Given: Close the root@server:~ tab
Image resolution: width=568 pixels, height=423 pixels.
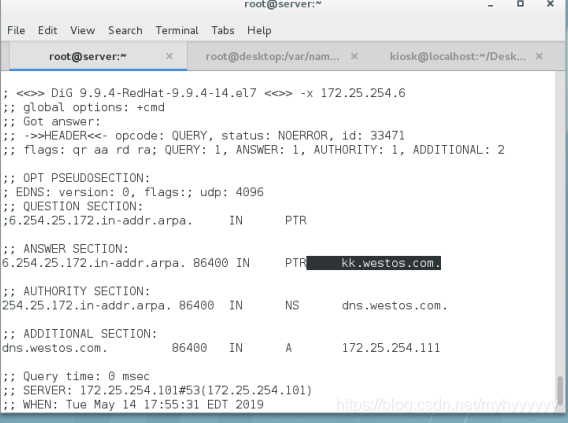Looking at the screenshot, I should click(169, 56).
